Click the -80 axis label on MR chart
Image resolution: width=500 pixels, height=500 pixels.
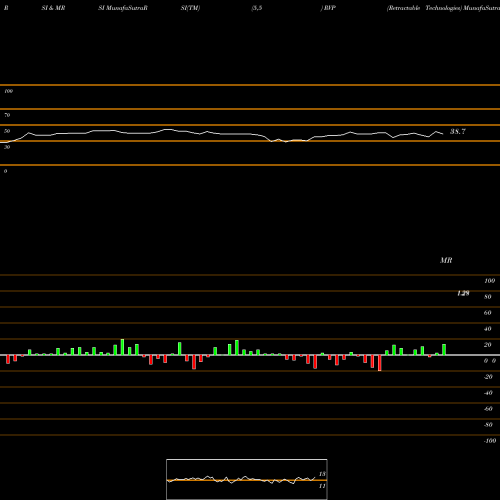488,425
